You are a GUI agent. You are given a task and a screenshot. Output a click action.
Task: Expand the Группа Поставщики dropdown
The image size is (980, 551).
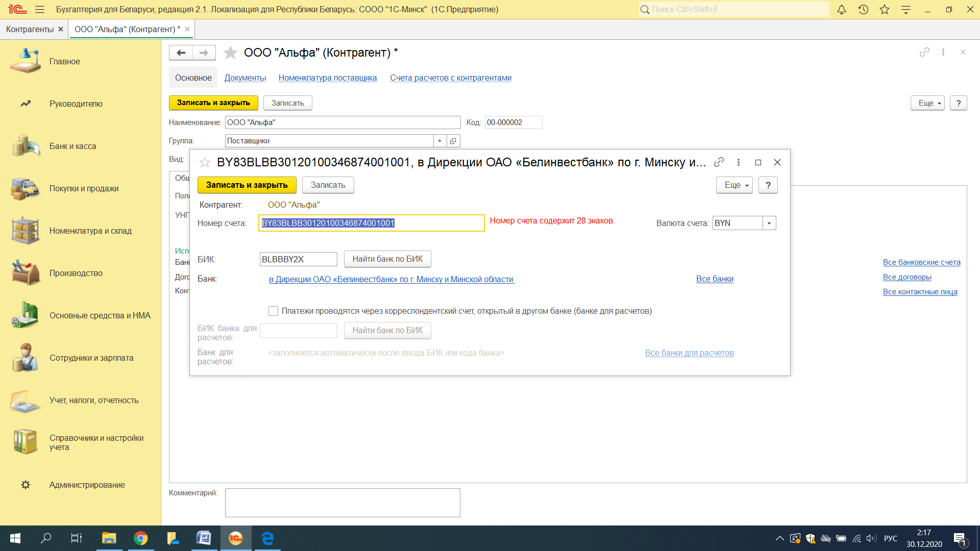(439, 141)
